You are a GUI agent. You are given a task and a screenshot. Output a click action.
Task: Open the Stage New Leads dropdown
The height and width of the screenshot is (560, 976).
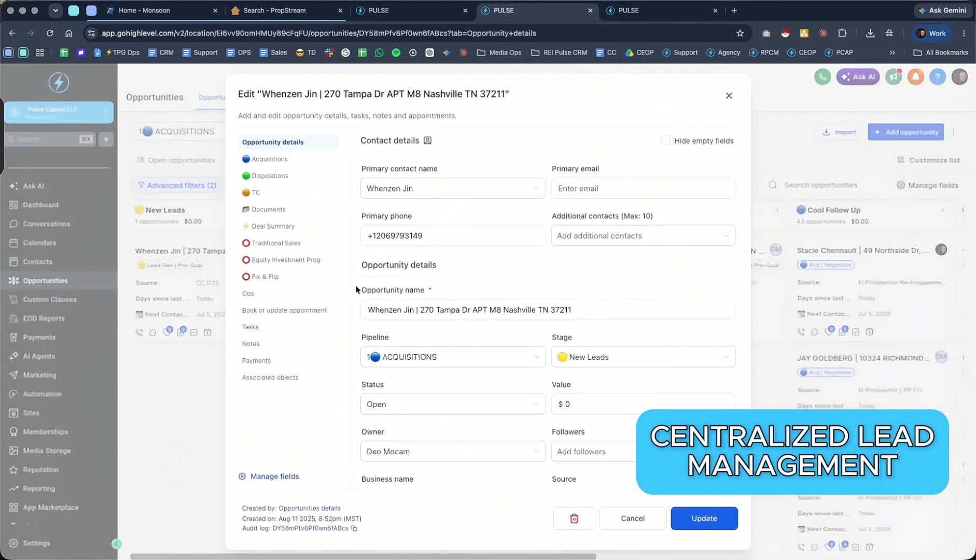(643, 357)
